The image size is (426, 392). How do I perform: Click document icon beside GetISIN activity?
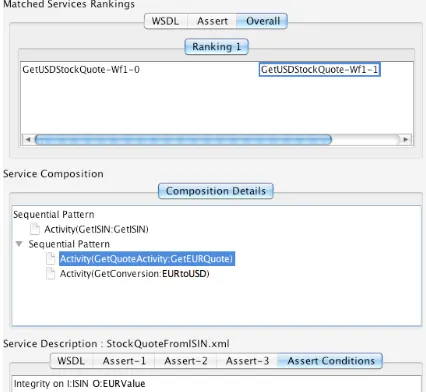tap(35, 229)
